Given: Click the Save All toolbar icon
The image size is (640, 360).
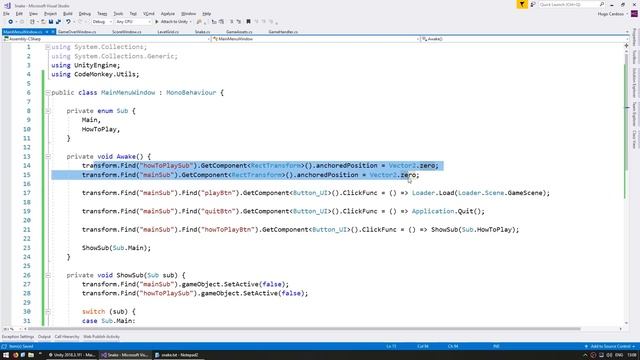Looking at the screenshot, I should pos(58,22).
